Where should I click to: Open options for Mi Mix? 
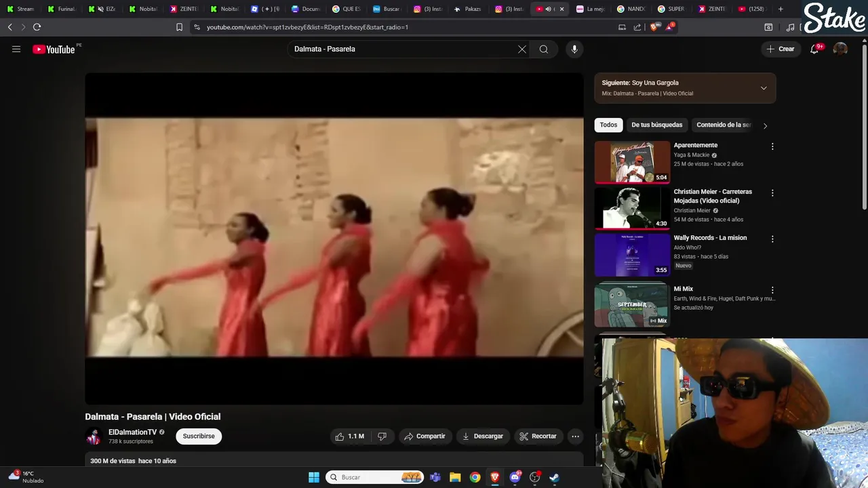tap(772, 290)
